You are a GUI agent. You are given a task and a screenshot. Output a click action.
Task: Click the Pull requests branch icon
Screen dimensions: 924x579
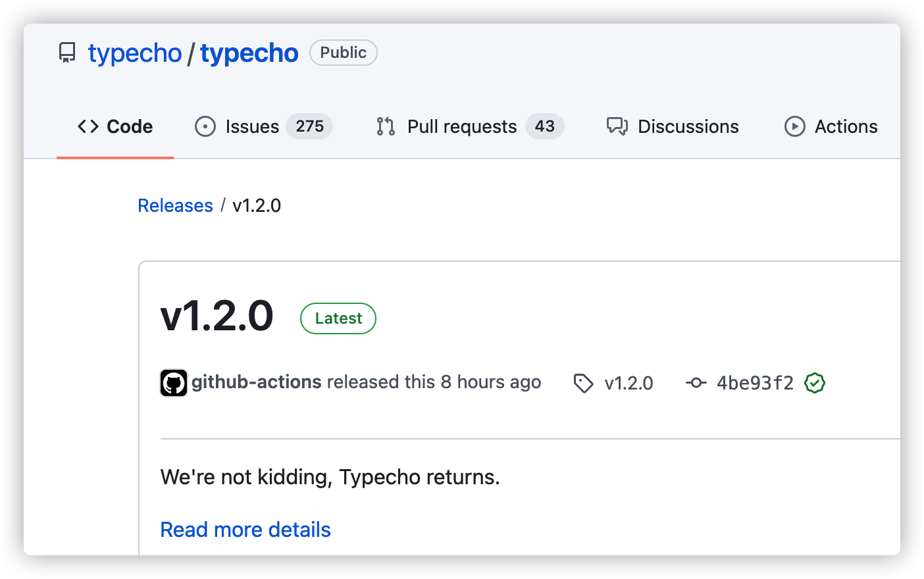coord(386,126)
